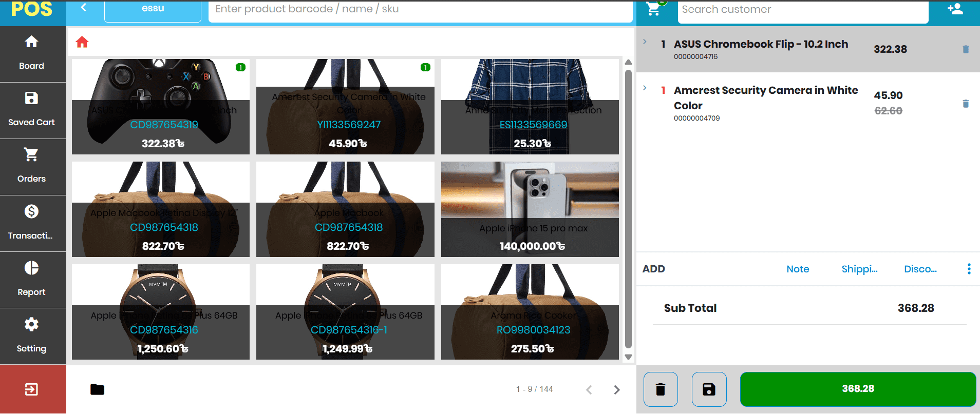Screen dimensions: 980x414
Task: Click the product list scroll down arrow
Action: click(628, 357)
